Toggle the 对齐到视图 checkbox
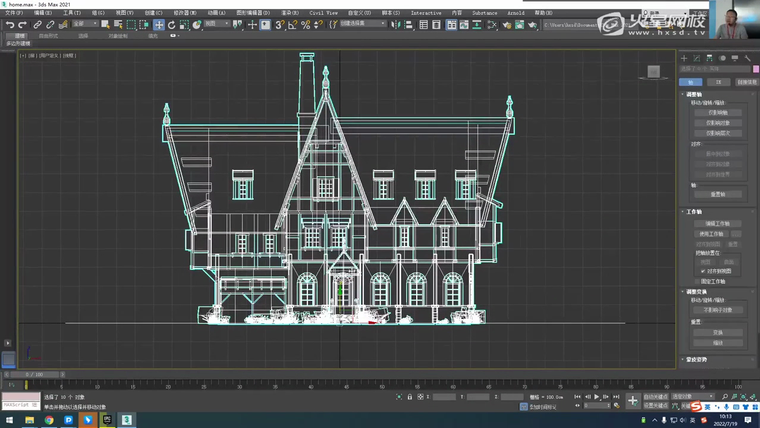The image size is (760, 428). tap(702, 270)
